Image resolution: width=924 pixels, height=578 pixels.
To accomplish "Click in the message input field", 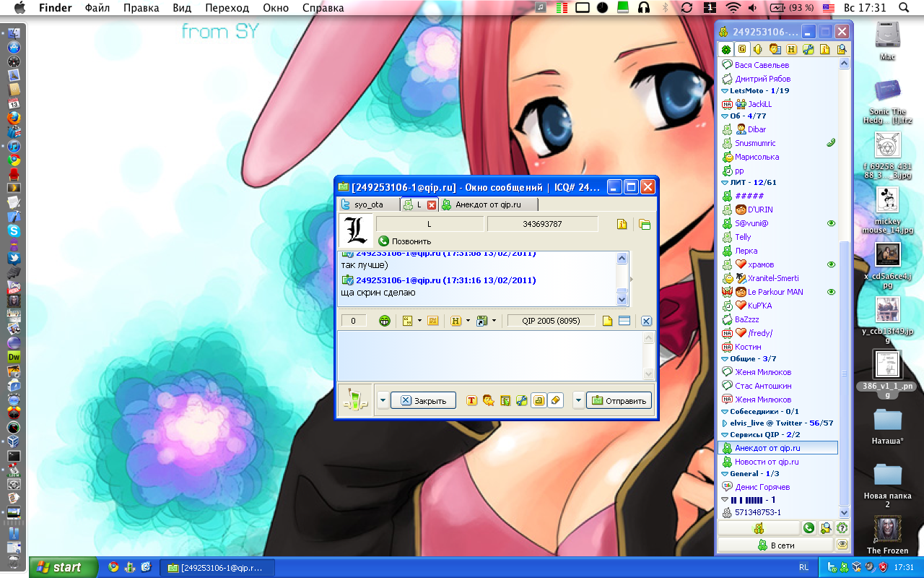I will coord(490,355).
